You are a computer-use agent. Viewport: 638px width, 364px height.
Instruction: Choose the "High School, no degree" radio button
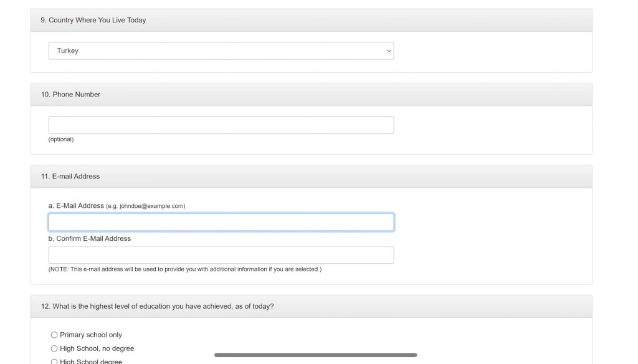54,348
